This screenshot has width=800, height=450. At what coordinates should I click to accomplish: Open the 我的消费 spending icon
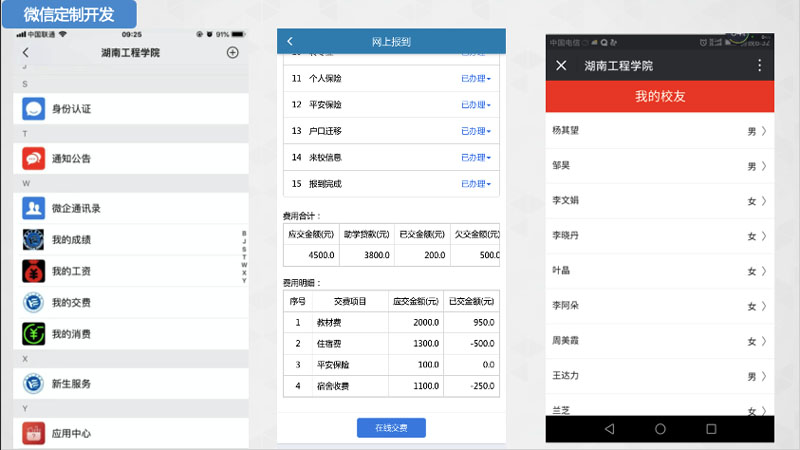[x=34, y=332]
